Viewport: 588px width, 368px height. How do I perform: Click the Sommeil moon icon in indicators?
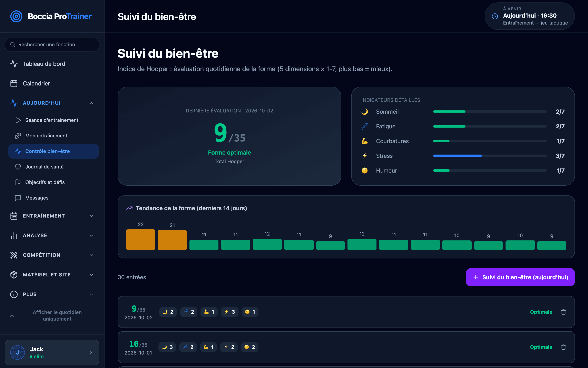pyautogui.click(x=364, y=112)
